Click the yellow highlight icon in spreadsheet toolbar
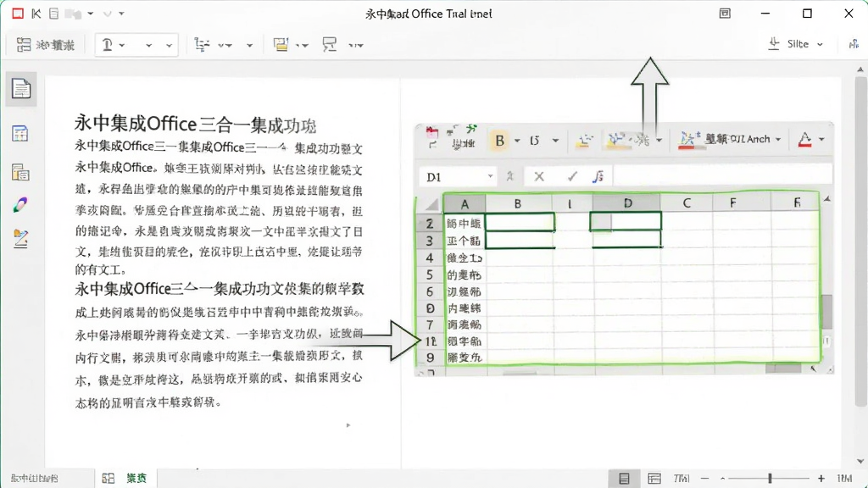 583,141
